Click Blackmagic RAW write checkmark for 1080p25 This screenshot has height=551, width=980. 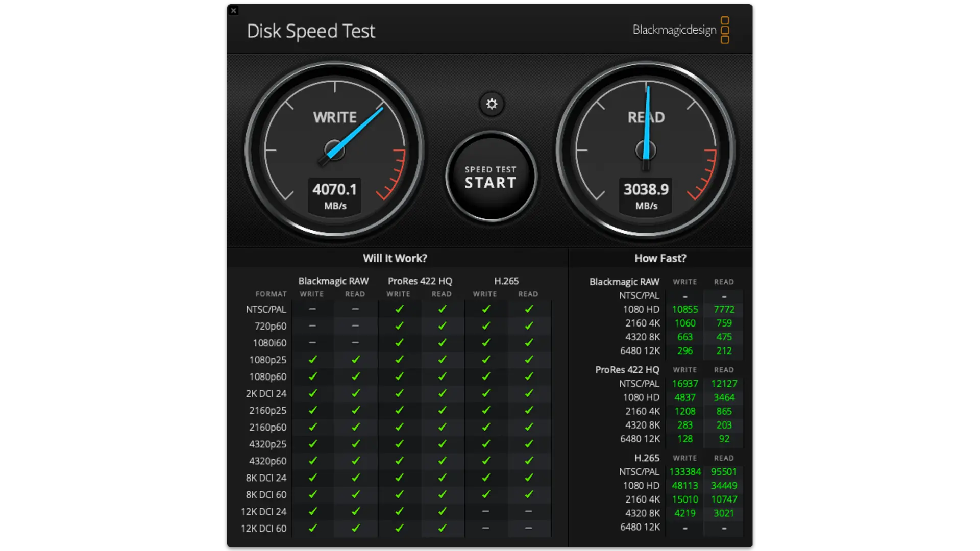pos(312,360)
